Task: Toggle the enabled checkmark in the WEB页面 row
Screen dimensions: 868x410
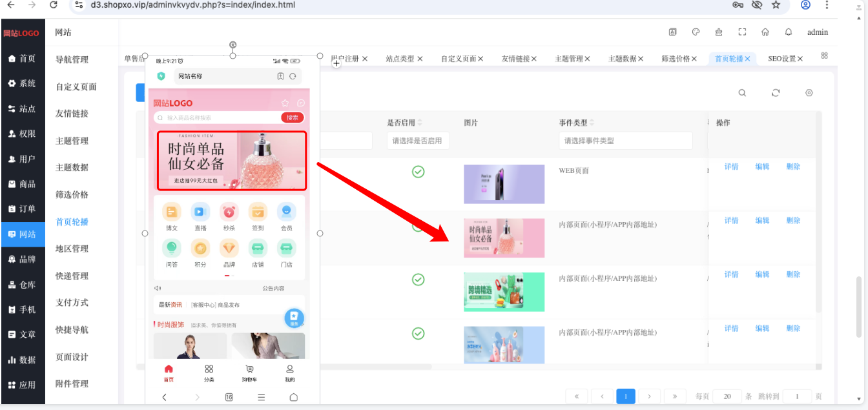Action: pos(418,172)
